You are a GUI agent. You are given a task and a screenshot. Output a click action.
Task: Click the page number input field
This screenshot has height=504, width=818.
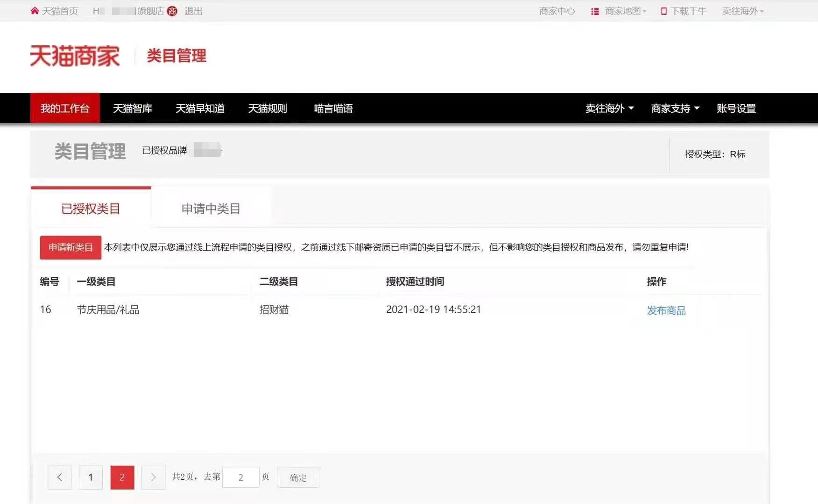(x=241, y=477)
